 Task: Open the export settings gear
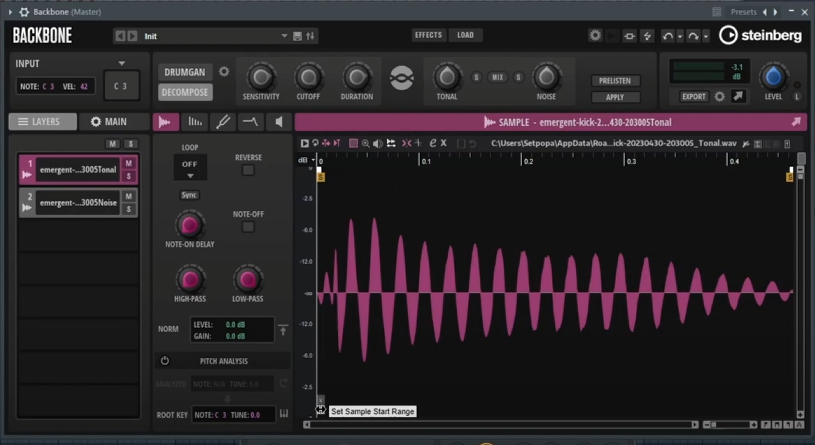coord(719,96)
